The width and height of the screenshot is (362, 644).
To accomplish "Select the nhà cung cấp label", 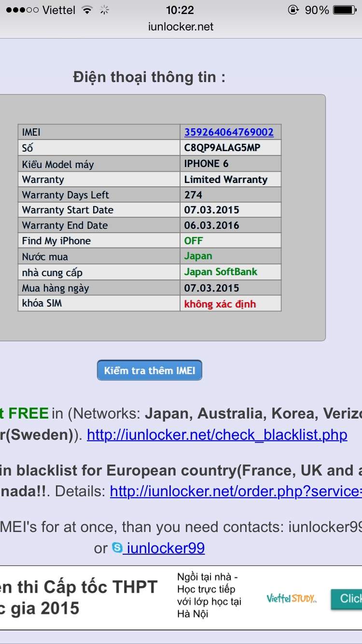I will click(52, 273).
